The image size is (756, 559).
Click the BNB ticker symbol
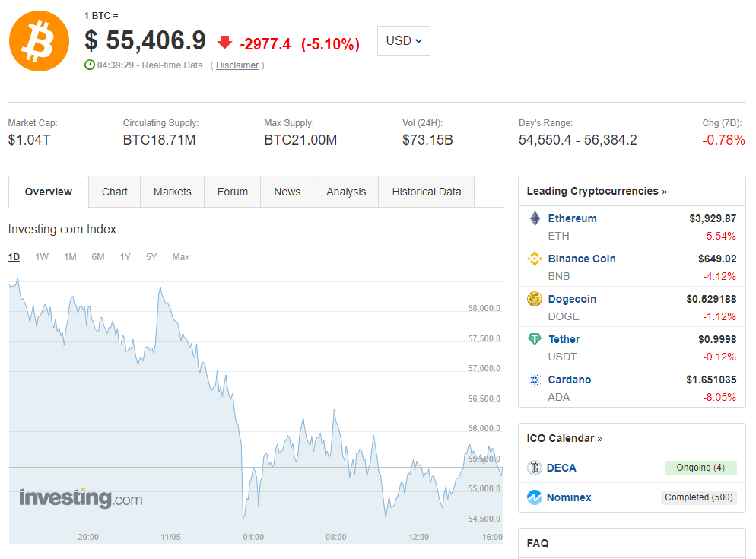point(559,276)
